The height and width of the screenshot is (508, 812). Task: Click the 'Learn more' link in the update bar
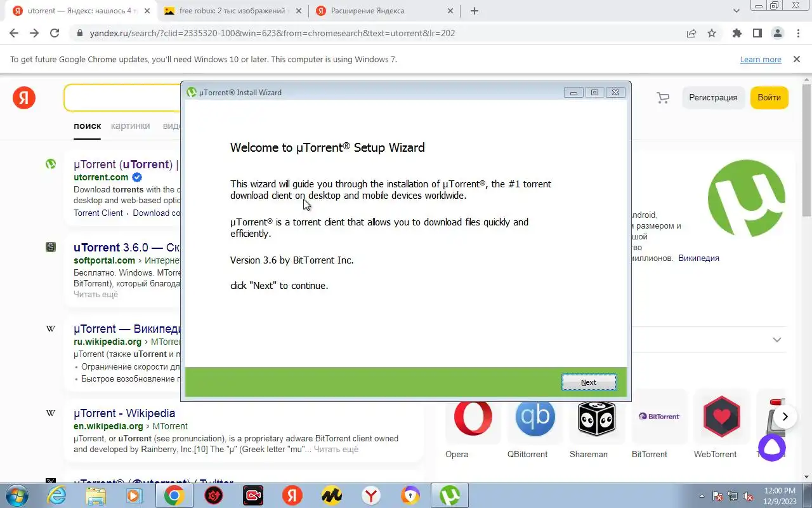click(761, 59)
